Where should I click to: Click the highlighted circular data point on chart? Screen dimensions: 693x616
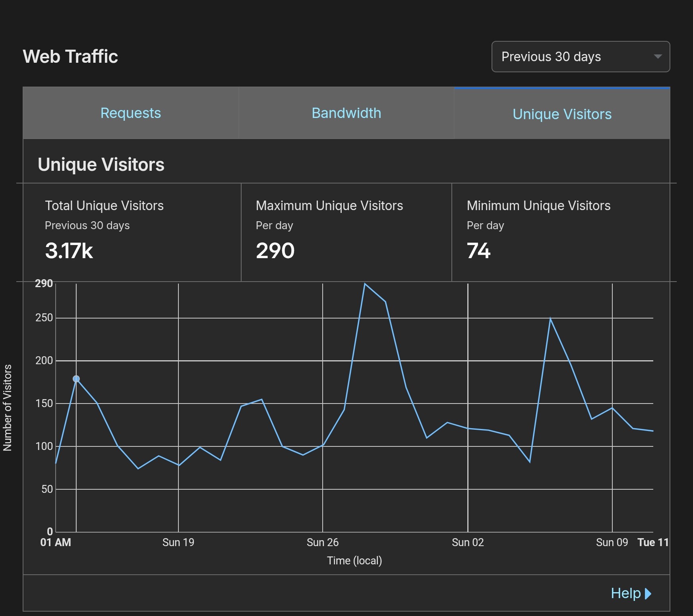(x=76, y=379)
